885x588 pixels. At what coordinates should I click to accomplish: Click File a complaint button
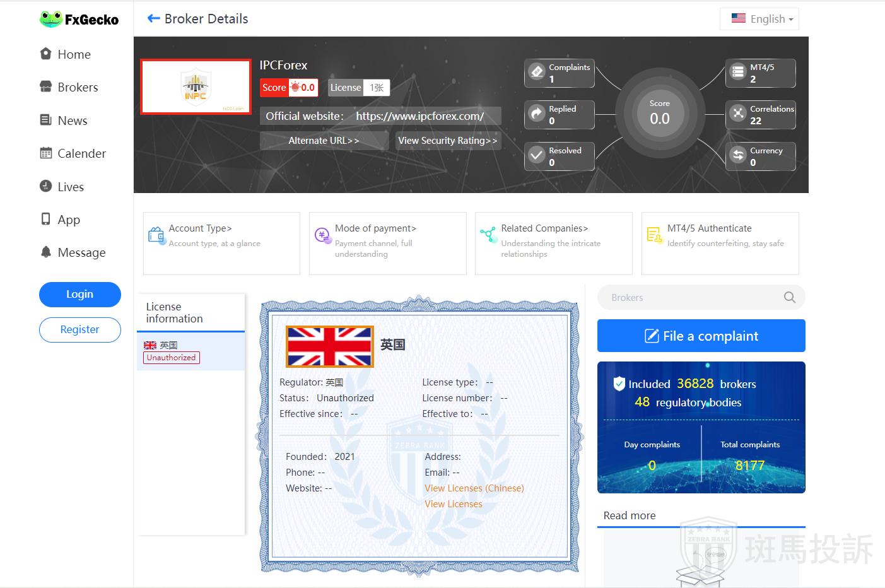(701, 336)
